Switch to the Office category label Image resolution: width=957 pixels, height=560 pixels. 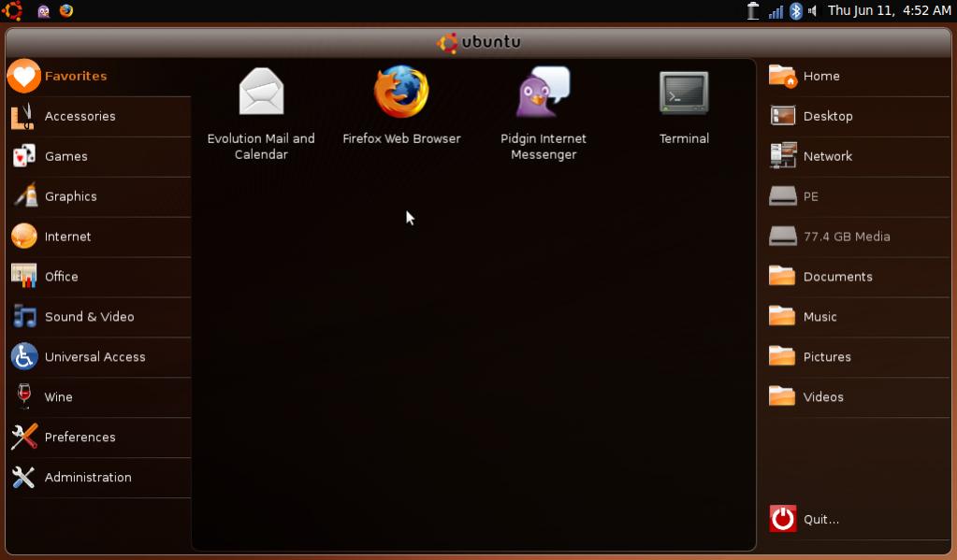click(x=61, y=277)
